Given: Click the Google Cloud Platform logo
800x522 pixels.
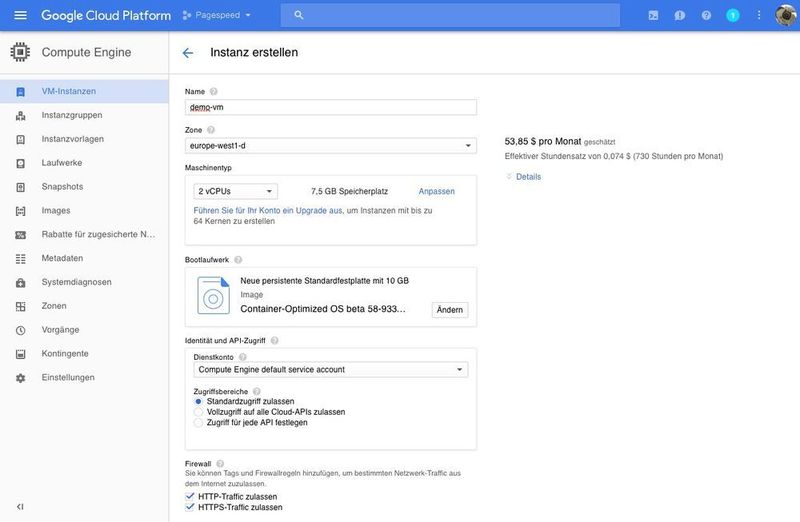Looking at the screenshot, I should (x=106, y=15).
